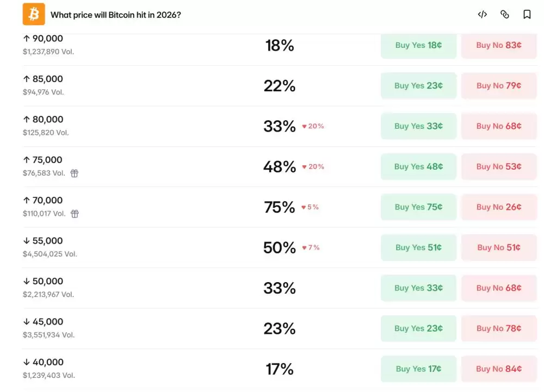This screenshot has height=392, width=544.
Task: Select the ↓ 40,000 outcome row label
Action: pos(44,362)
